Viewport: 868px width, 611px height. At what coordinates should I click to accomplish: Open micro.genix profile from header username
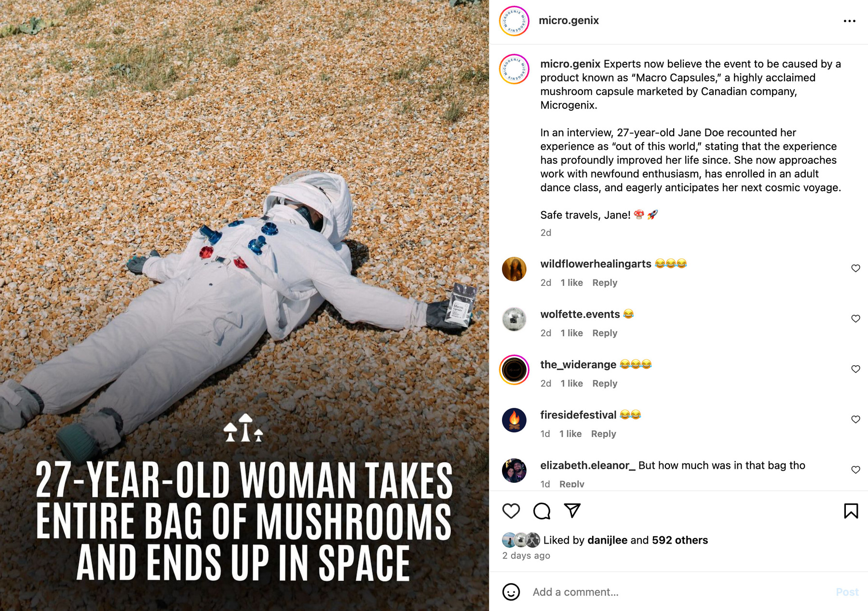(x=569, y=20)
